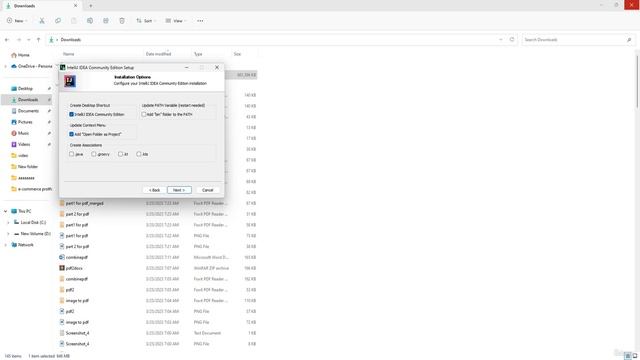Viewport: 640px width, 360px height.
Task: Go up one folder level arrow
Action: point(38,40)
